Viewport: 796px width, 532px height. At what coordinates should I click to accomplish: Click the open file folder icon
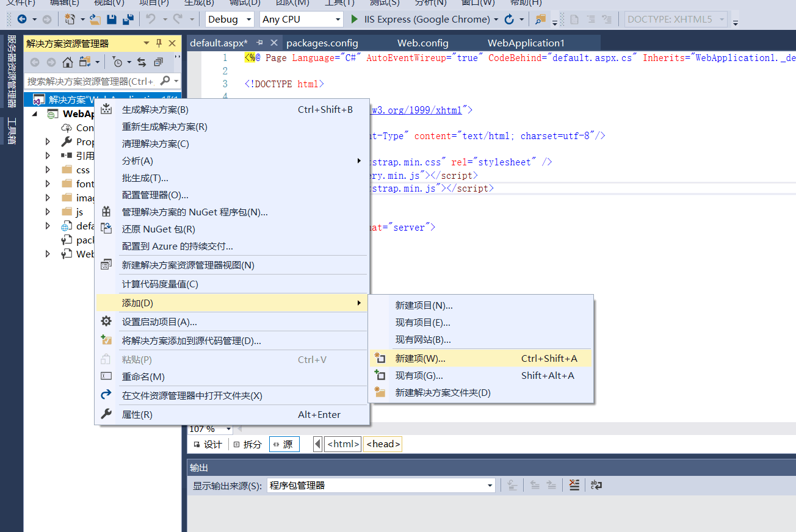point(96,20)
